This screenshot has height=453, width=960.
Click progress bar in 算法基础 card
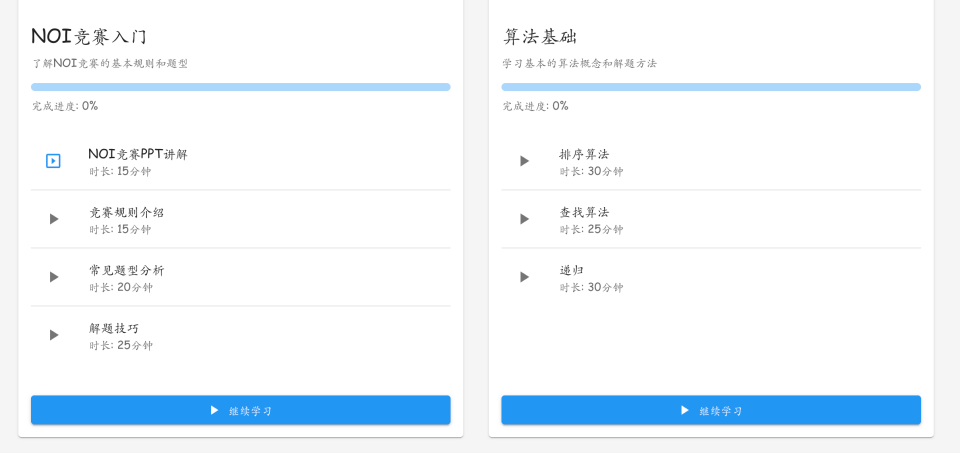click(x=711, y=87)
